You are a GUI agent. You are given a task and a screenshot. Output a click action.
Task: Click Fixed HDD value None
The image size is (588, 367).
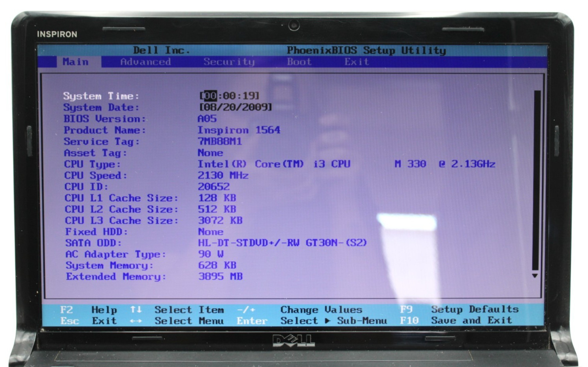tap(211, 232)
